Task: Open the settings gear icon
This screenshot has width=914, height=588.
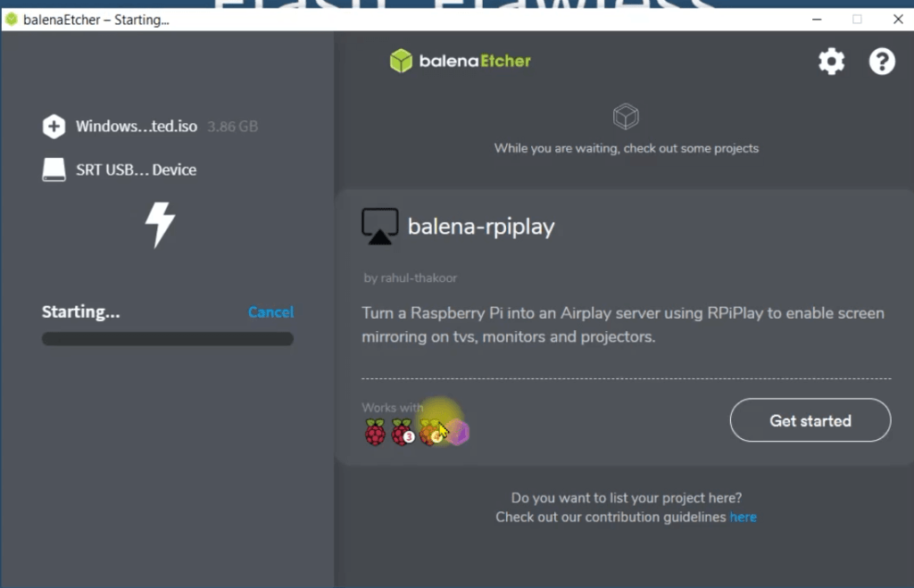Action: click(x=831, y=62)
